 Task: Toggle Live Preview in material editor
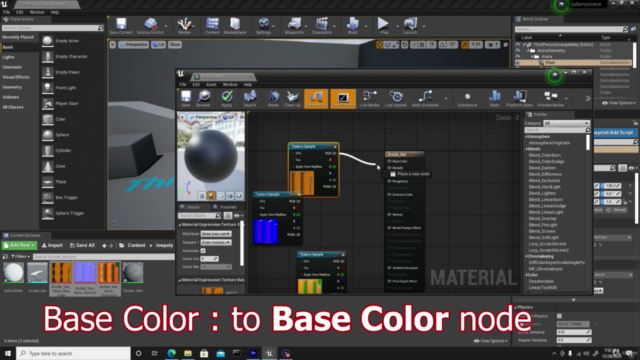click(343, 99)
